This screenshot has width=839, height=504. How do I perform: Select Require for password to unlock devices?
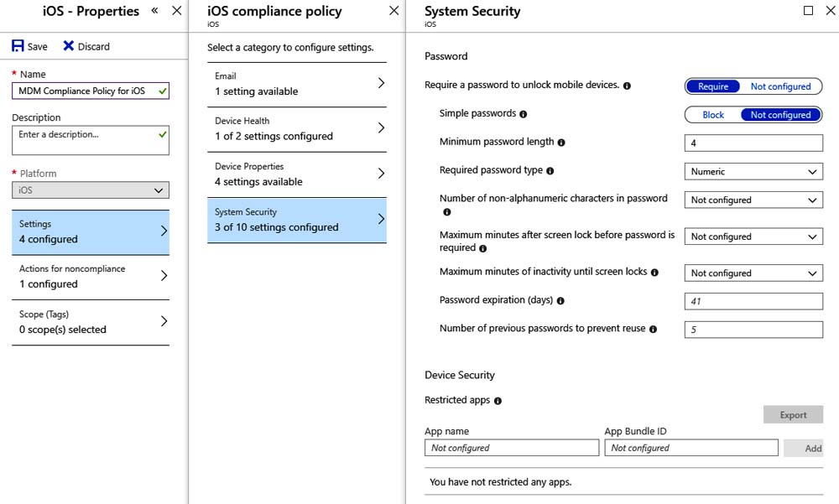coord(712,86)
